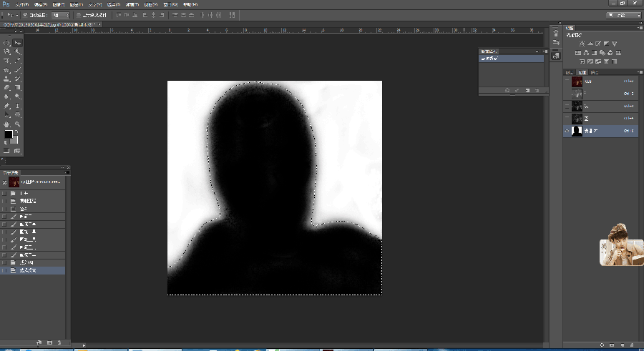The image size is (644, 351).
Task: Select the Move tool
Action: [18, 43]
